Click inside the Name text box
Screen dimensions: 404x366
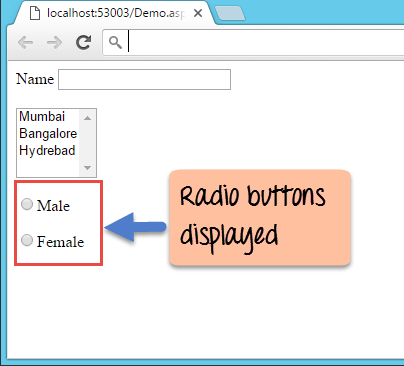pos(144,79)
